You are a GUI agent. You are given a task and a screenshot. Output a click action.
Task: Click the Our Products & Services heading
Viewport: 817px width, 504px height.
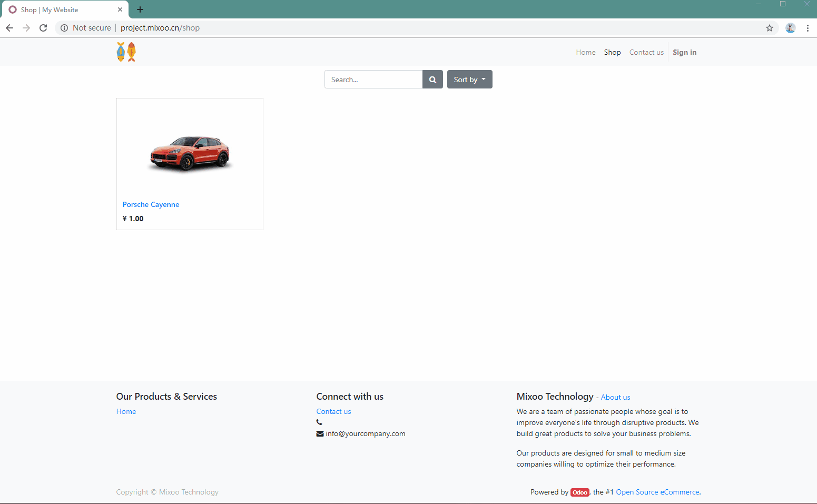[166, 397]
